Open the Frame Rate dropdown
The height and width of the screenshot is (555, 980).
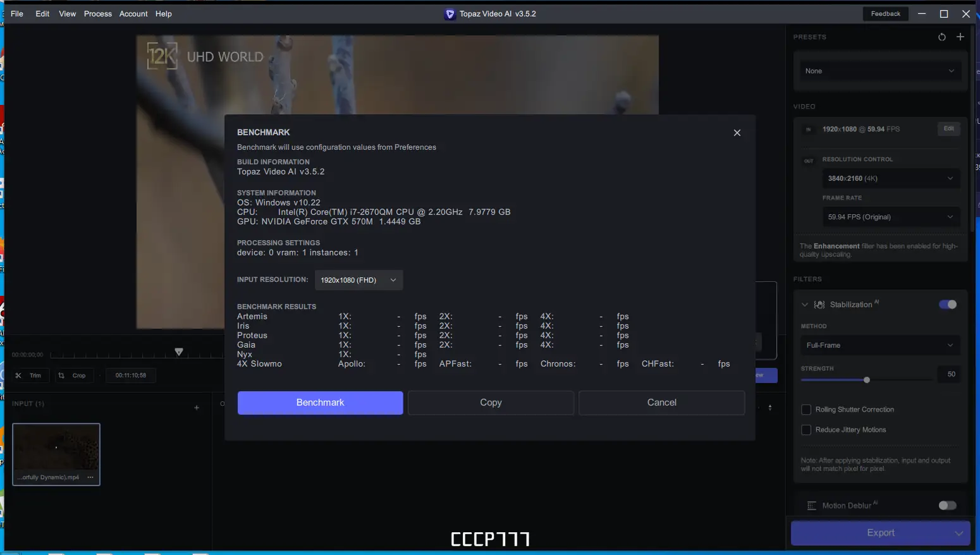890,217
